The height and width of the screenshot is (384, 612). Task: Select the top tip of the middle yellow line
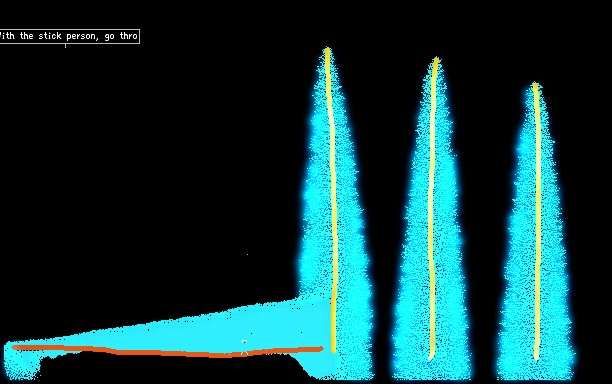pyautogui.click(x=436, y=60)
